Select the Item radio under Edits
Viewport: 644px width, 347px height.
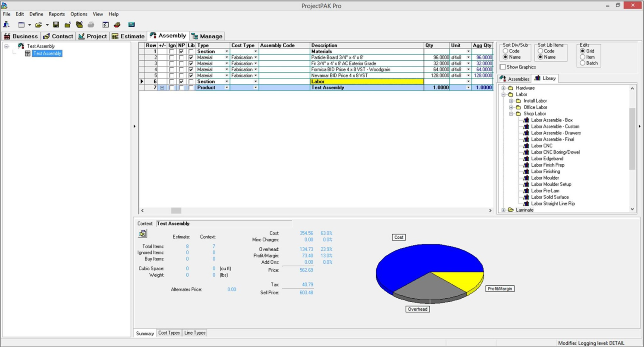pyautogui.click(x=583, y=57)
